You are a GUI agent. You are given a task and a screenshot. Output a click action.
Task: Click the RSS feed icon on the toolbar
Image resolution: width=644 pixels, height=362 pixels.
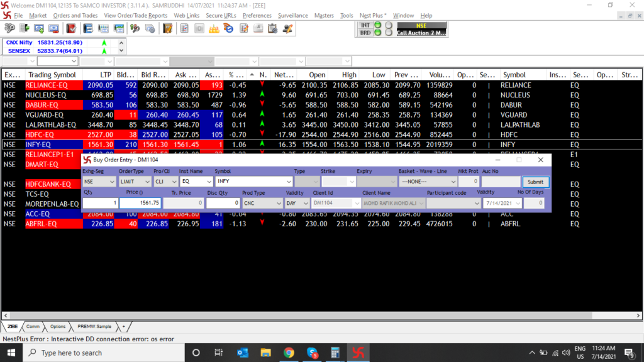228,28
